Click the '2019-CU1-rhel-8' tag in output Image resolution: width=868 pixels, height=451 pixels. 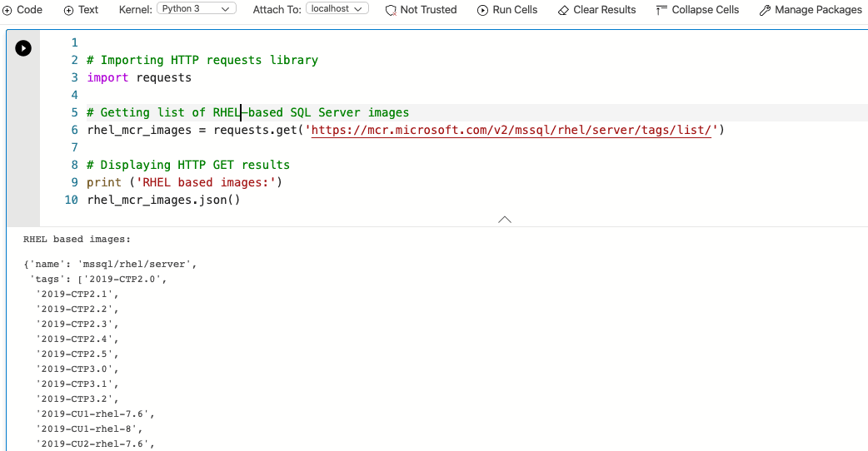coord(87,429)
